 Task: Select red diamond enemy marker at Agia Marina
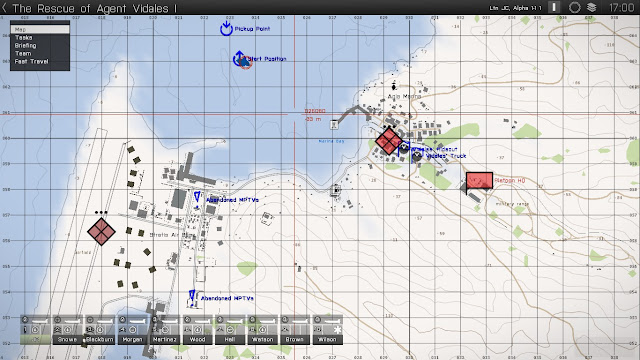click(x=389, y=141)
